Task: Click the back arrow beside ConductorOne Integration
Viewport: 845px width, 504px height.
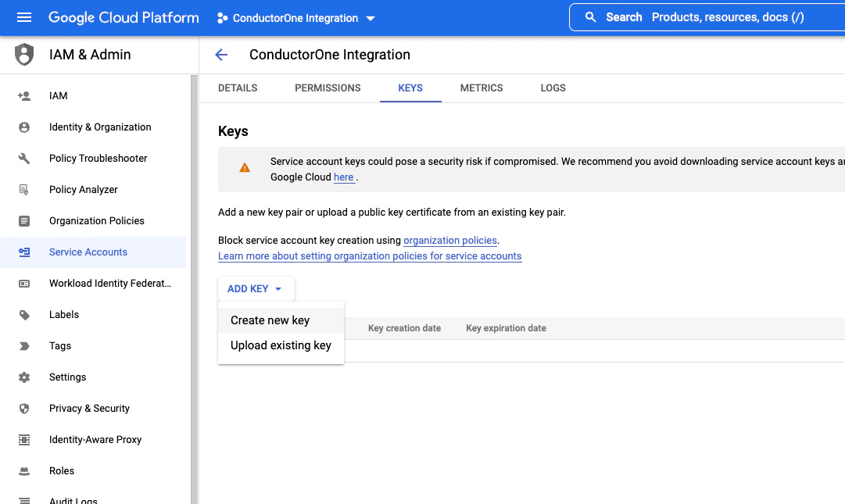Action: [x=221, y=55]
